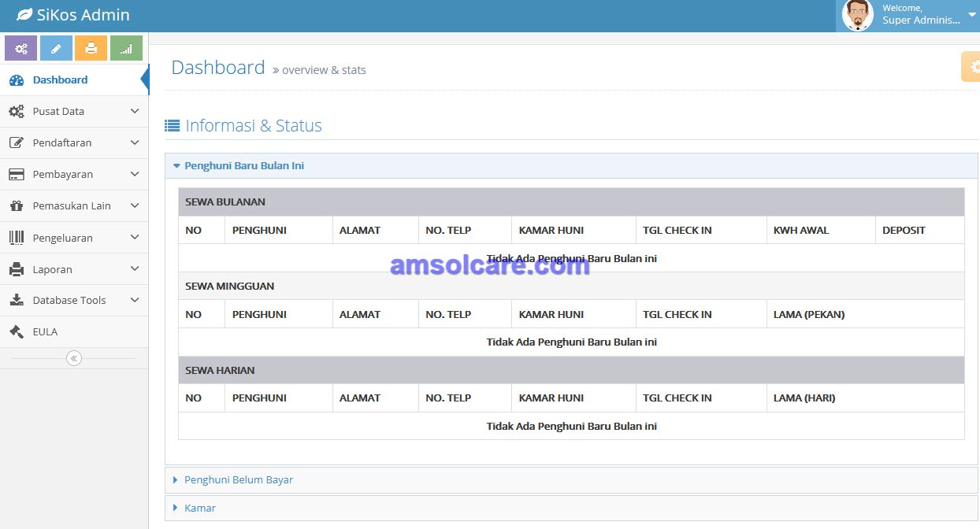This screenshot has height=529, width=980.
Task: Click the Laporan printer icon
Action: (x=17, y=269)
